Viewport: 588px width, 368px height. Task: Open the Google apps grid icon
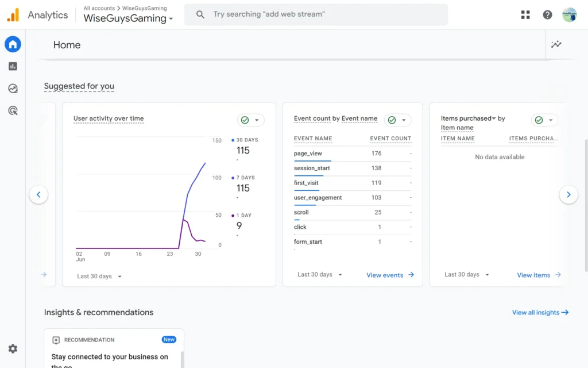coord(525,15)
